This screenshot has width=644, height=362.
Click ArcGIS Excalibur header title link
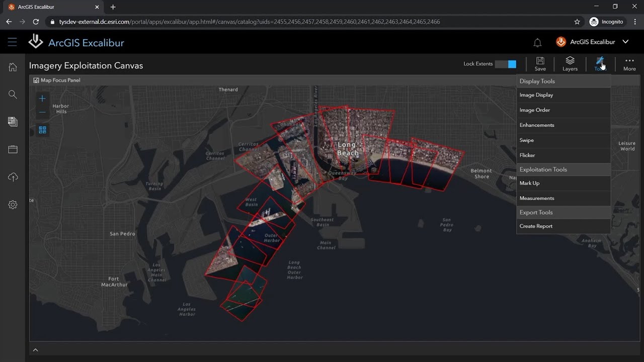point(86,43)
